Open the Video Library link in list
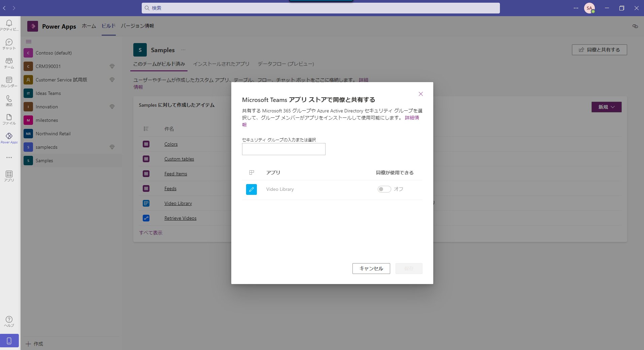 178,203
